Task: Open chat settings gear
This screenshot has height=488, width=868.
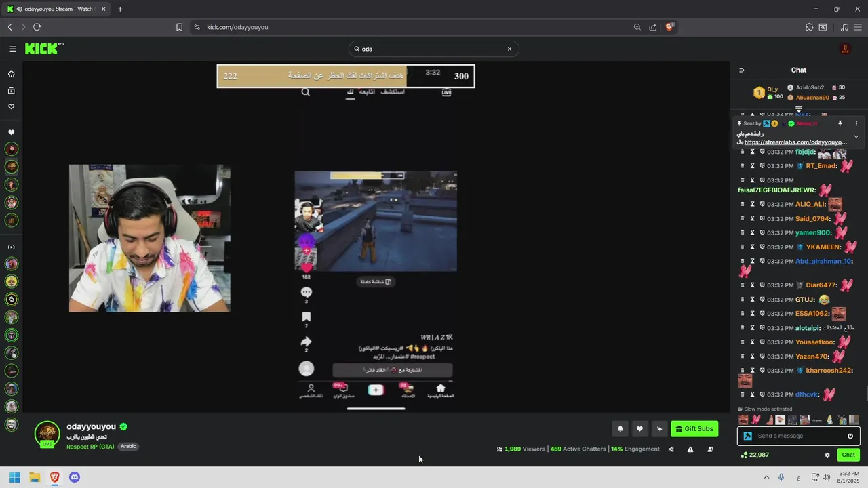Action: click(827, 455)
